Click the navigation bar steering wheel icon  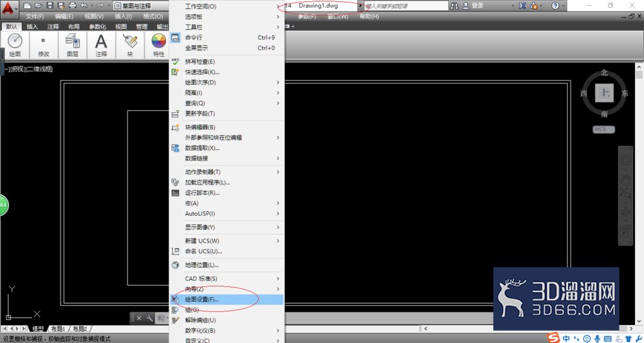pos(625,160)
